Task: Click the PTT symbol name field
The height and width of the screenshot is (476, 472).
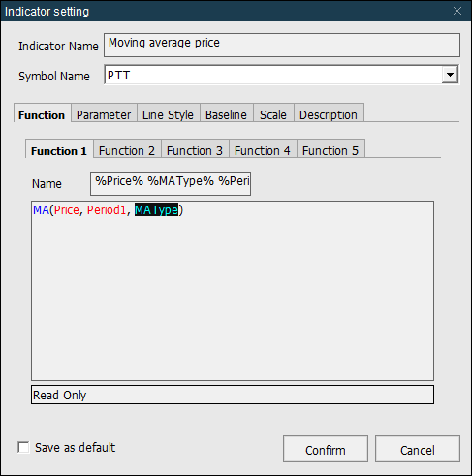Action: click(273, 75)
